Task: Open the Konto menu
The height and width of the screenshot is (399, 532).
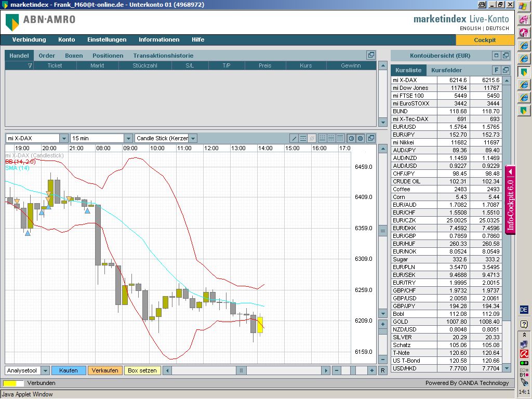Action: [66, 39]
